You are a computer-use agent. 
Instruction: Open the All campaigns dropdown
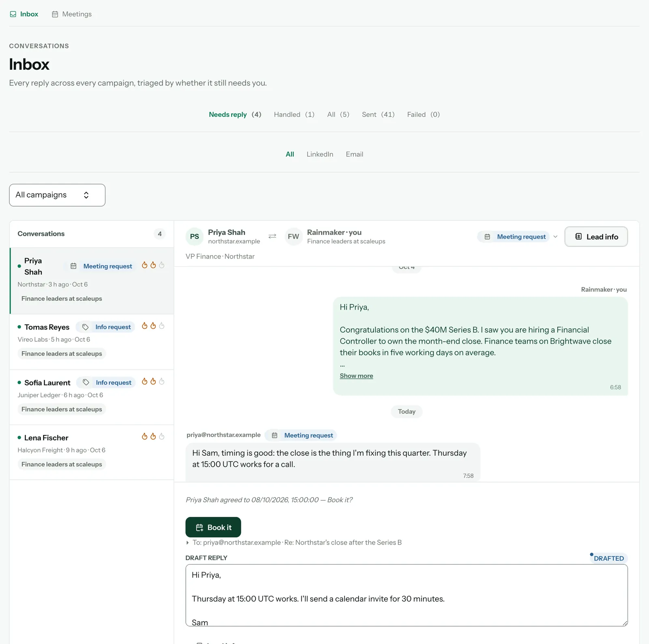tap(57, 195)
